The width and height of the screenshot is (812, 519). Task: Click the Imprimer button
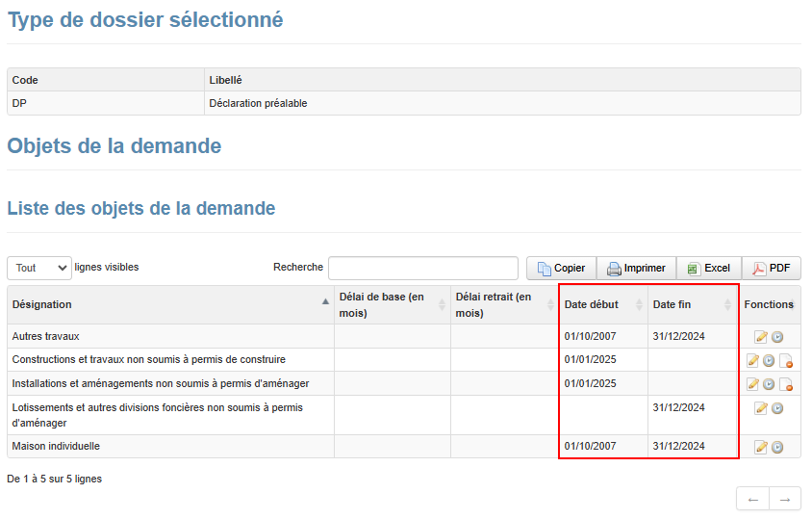(x=636, y=269)
